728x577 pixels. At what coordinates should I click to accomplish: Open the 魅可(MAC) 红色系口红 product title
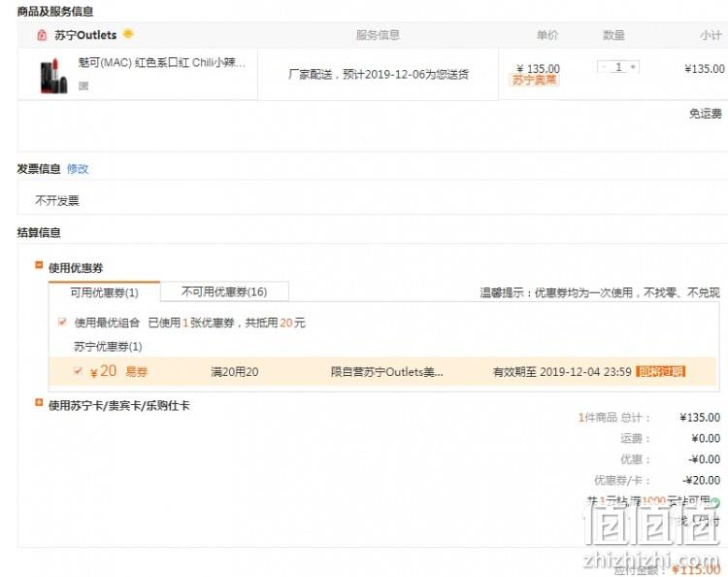161,62
